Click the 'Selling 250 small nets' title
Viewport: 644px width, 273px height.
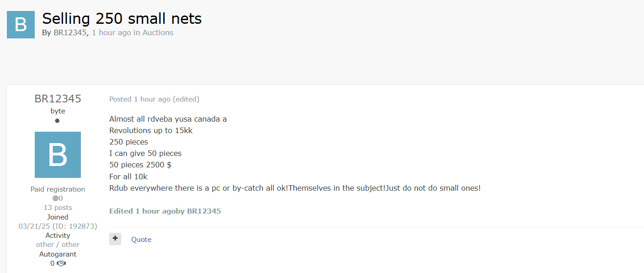(122, 18)
